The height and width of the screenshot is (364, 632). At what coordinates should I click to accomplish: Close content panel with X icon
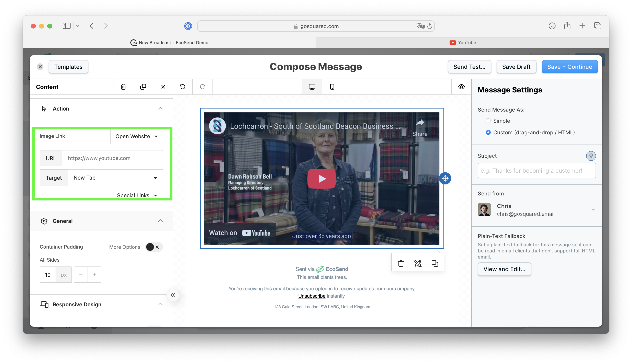(163, 87)
